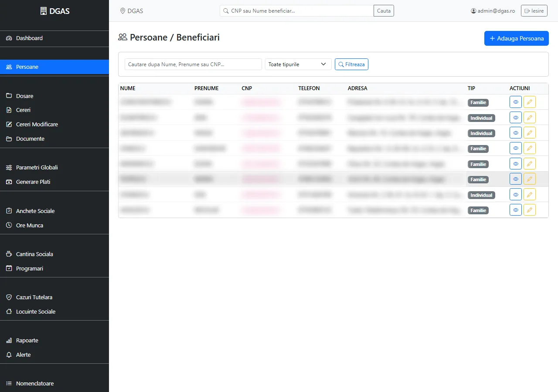Click the DGAS location label in header

tap(132, 11)
